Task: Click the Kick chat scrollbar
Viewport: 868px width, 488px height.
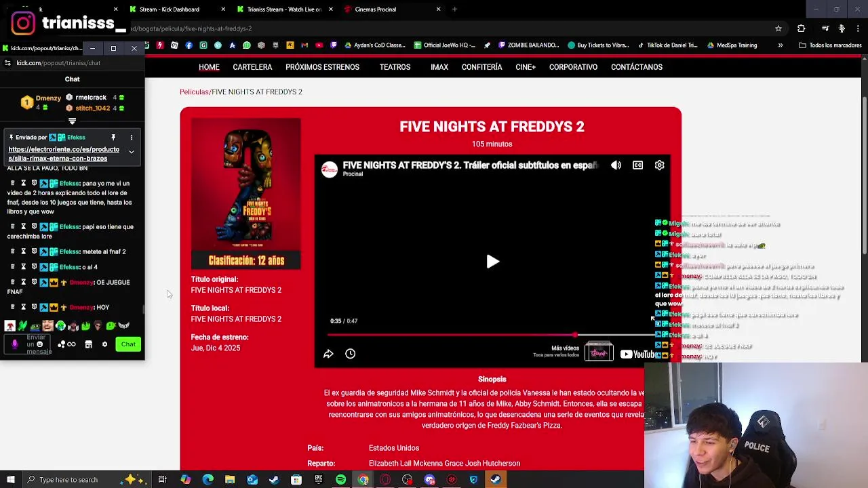Action: pyautogui.click(x=143, y=309)
